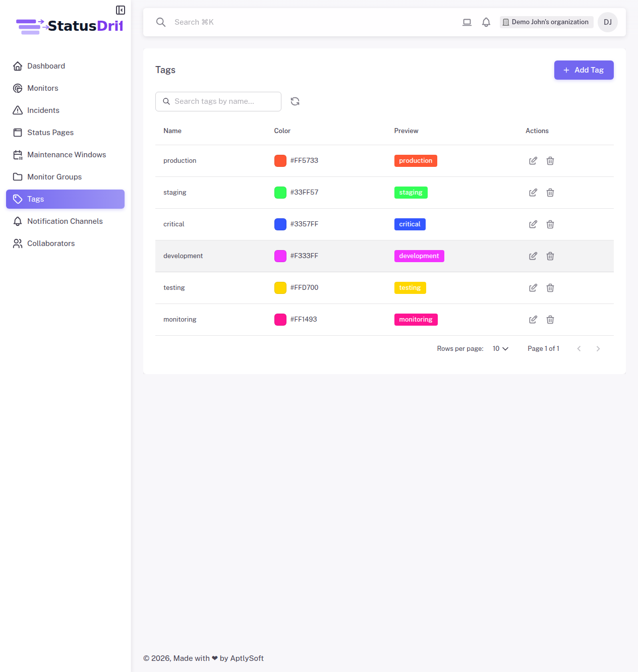The width and height of the screenshot is (638, 672).
Task: Click the notification bell in the top bar
Action: point(486,22)
